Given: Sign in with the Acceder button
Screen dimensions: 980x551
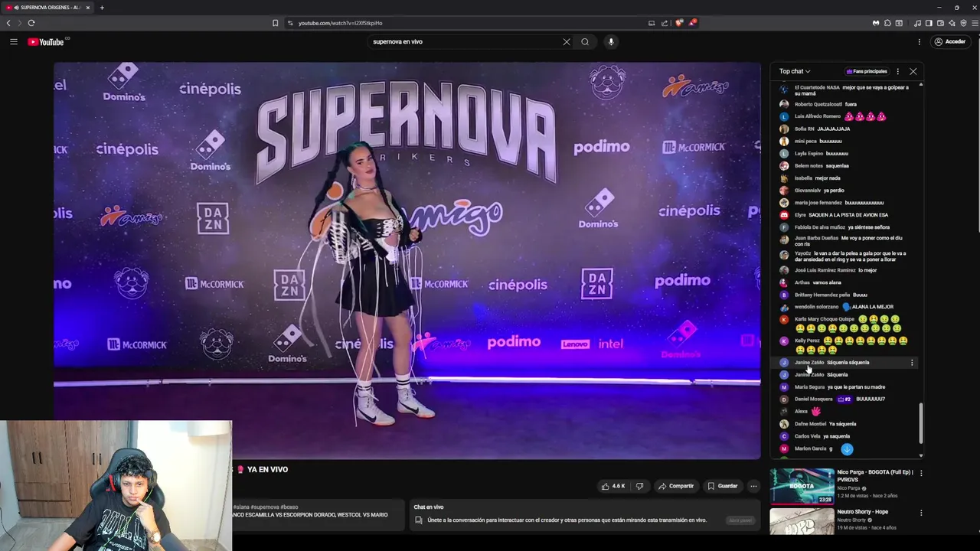Looking at the screenshot, I should click(950, 41).
